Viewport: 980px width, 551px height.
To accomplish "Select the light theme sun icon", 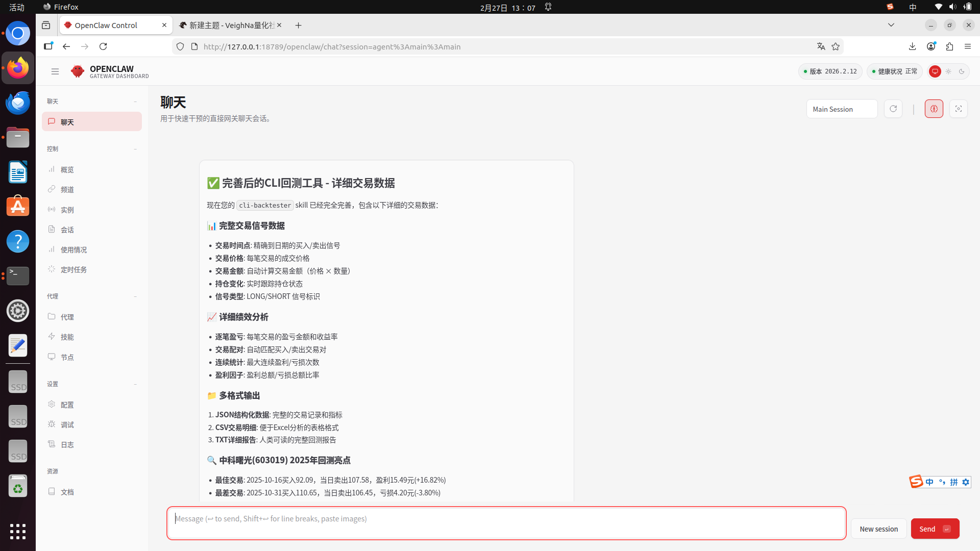I will pyautogui.click(x=948, y=71).
